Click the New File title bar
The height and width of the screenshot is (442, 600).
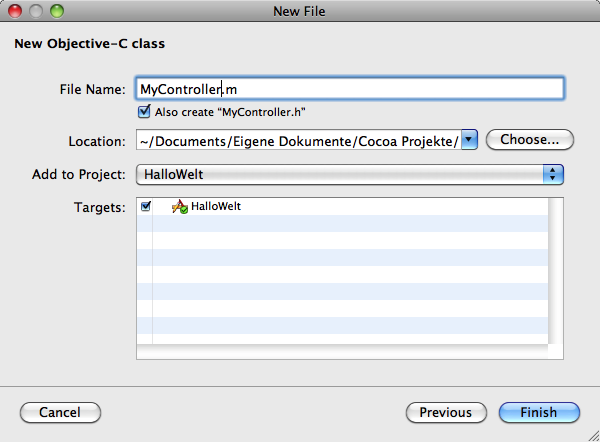pyautogui.click(x=300, y=11)
